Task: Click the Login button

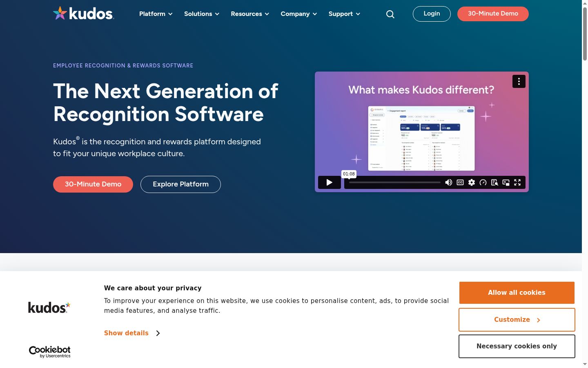Action: click(x=432, y=14)
